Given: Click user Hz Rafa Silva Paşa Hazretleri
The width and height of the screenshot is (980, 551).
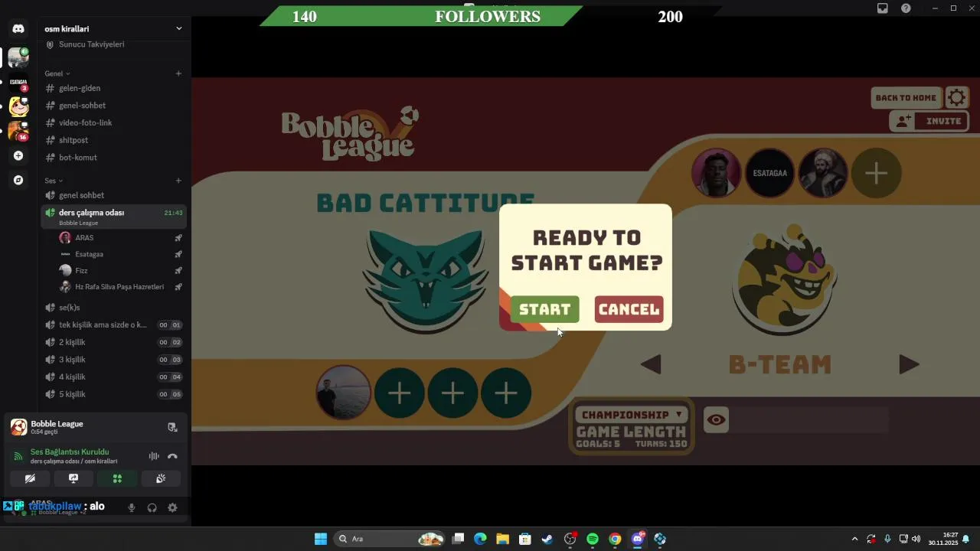Looking at the screenshot, I should pyautogui.click(x=121, y=287).
